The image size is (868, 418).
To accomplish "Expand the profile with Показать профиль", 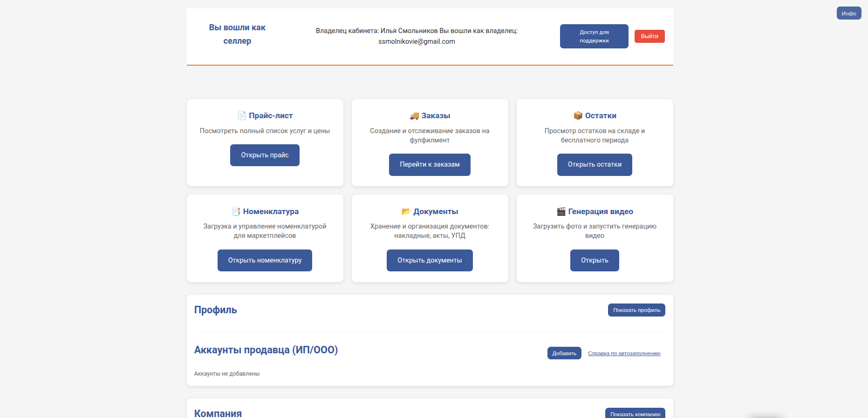I will (636, 310).
